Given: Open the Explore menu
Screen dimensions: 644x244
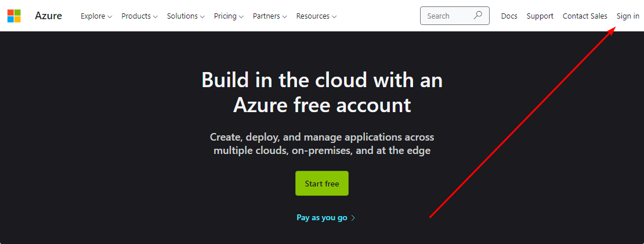Looking at the screenshot, I should pyautogui.click(x=96, y=16).
